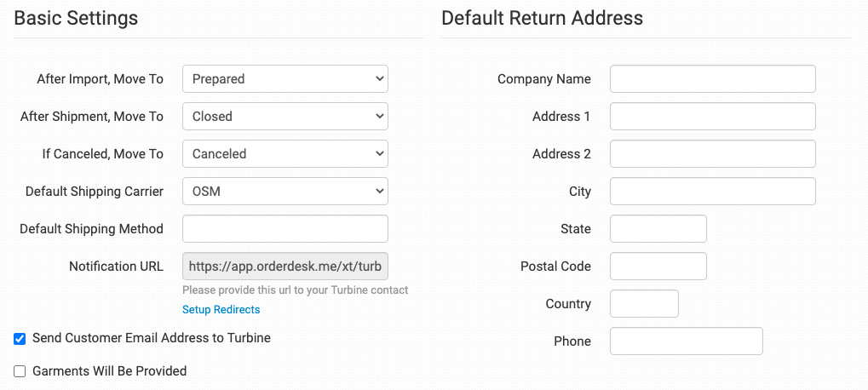Focus the Address 1 text field
Screen dimensions: 868x390
click(x=712, y=117)
